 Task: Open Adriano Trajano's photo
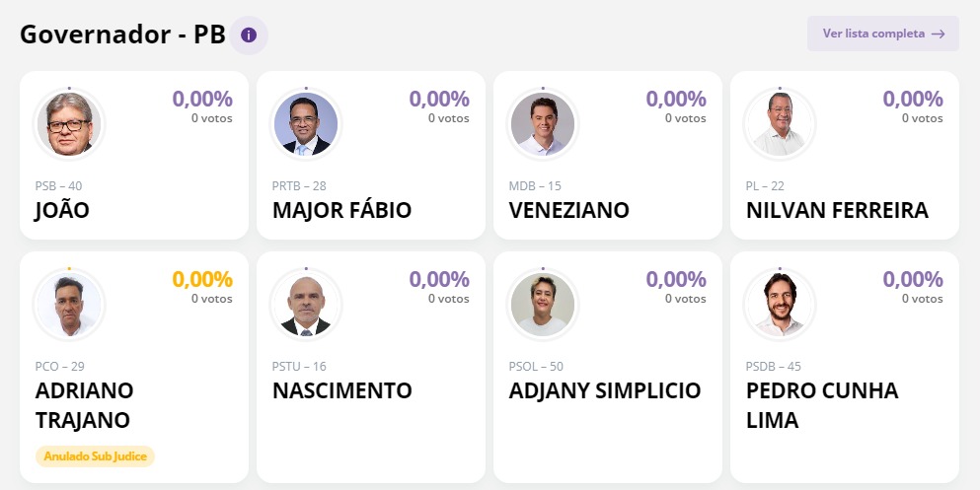point(69,304)
